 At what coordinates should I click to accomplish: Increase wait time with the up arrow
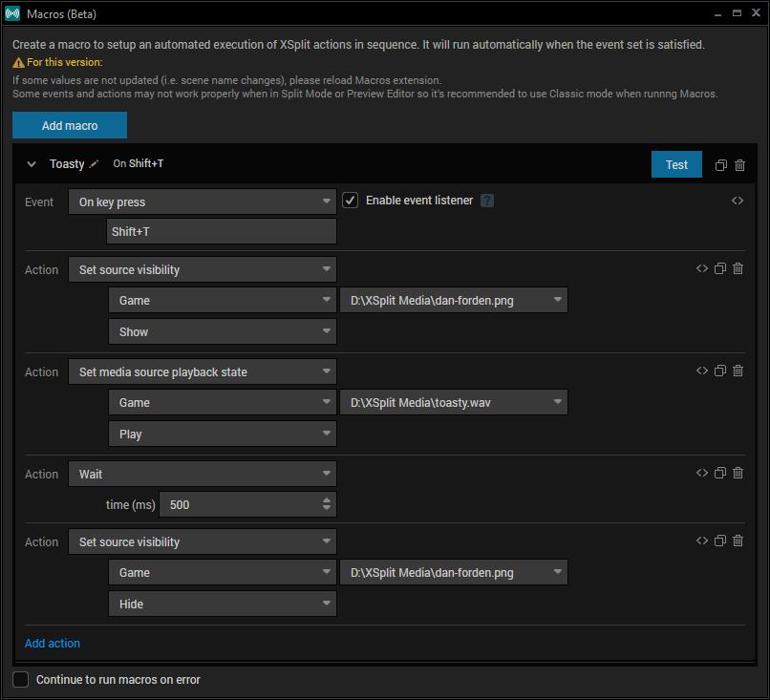click(x=327, y=500)
